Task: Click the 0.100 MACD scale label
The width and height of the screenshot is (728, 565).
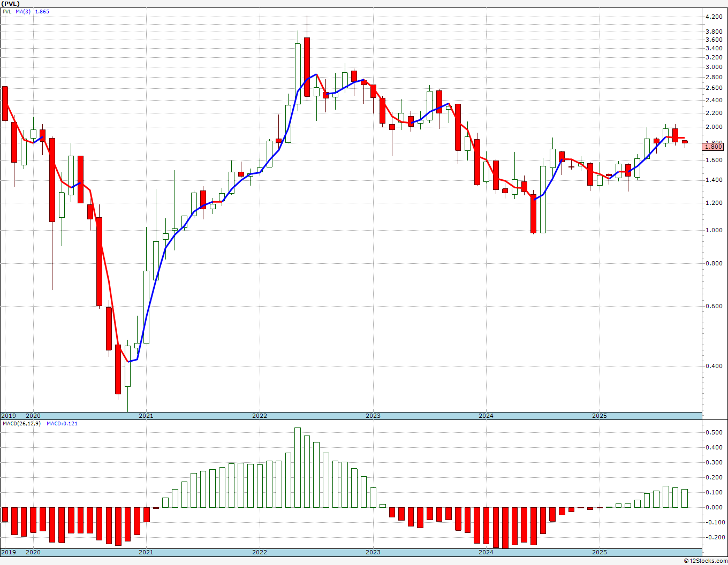Action: pyautogui.click(x=714, y=493)
